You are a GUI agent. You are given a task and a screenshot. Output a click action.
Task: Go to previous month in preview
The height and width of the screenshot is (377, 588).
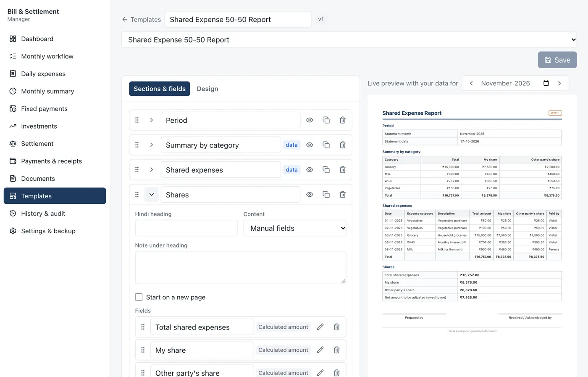[x=471, y=83]
